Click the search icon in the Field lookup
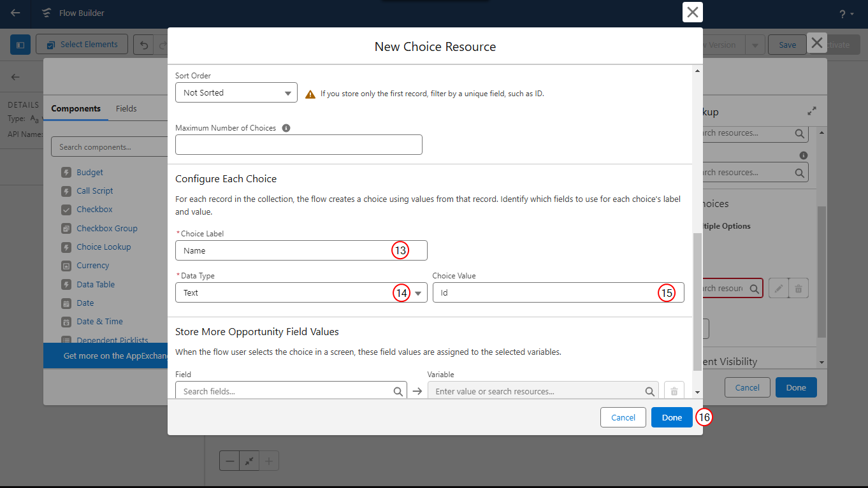868x488 pixels. [x=398, y=391]
